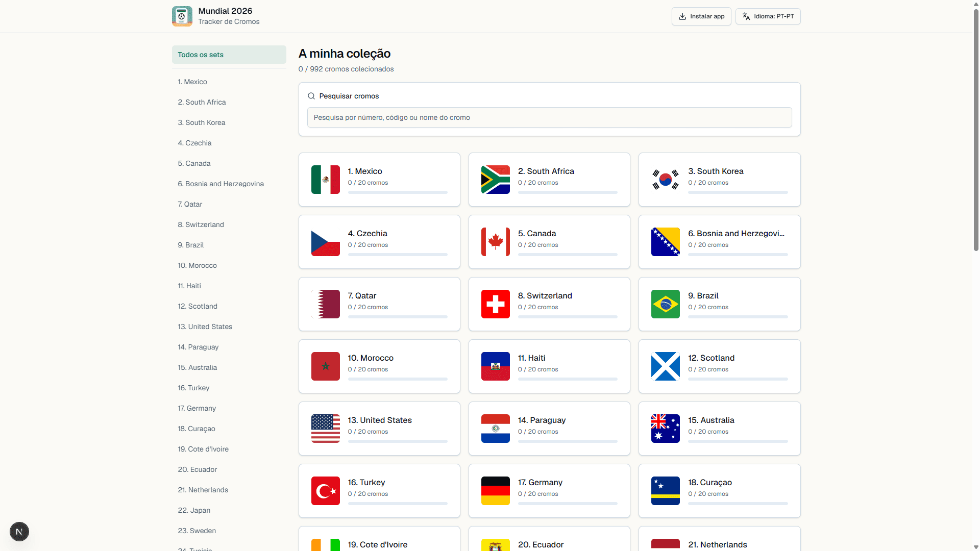
Task: Open 10. Morocco sidebar item
Action: pos(229,265)
